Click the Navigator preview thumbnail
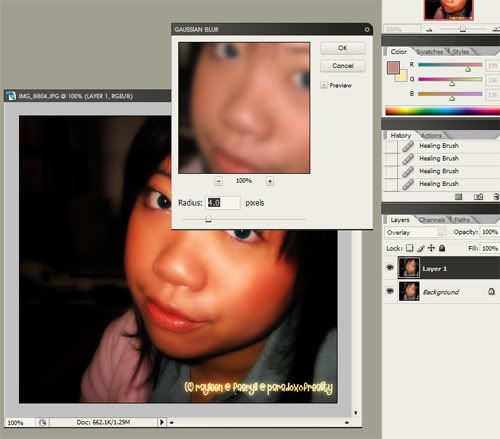 (x=449, y=10)
